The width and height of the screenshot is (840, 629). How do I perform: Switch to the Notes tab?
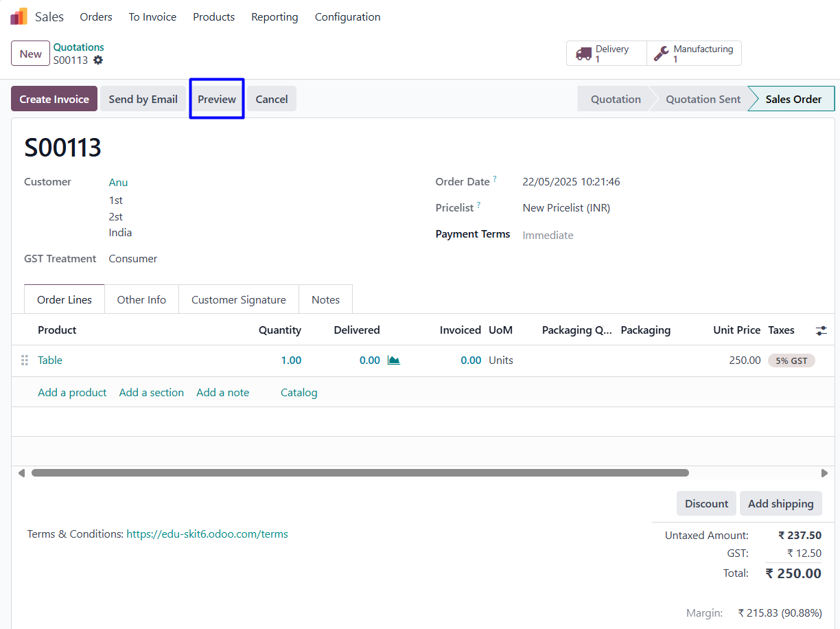[325, 299]
